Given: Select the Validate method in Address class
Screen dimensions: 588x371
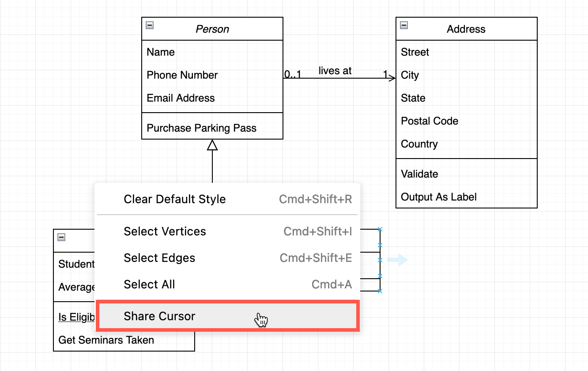Looking at the screenshot, I should pos(419,174).
